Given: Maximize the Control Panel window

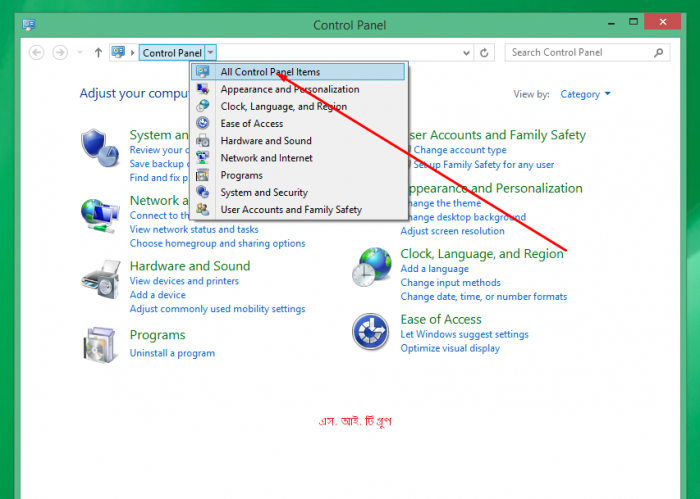Looking at the screenshot, I should [x=633, y=22].
